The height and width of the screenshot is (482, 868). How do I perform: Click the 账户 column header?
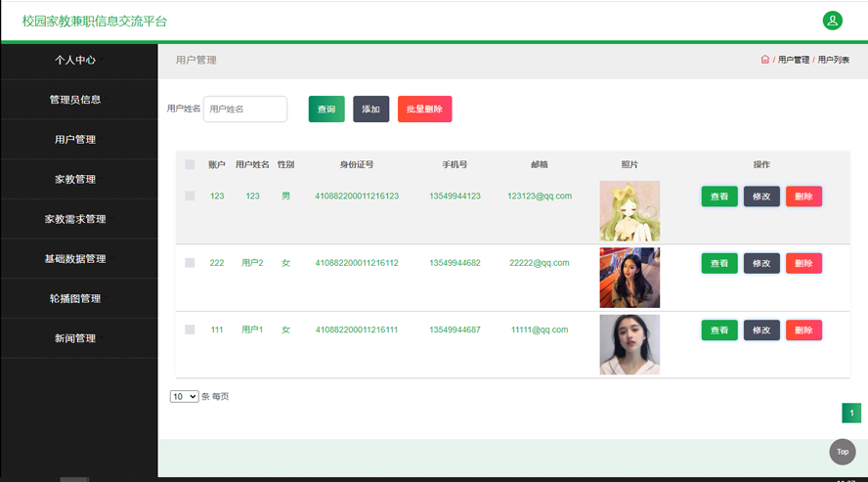coord(216,164)
